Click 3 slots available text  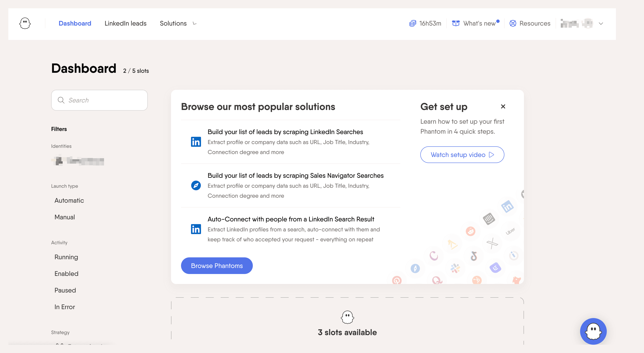click(x=347, y=332)
